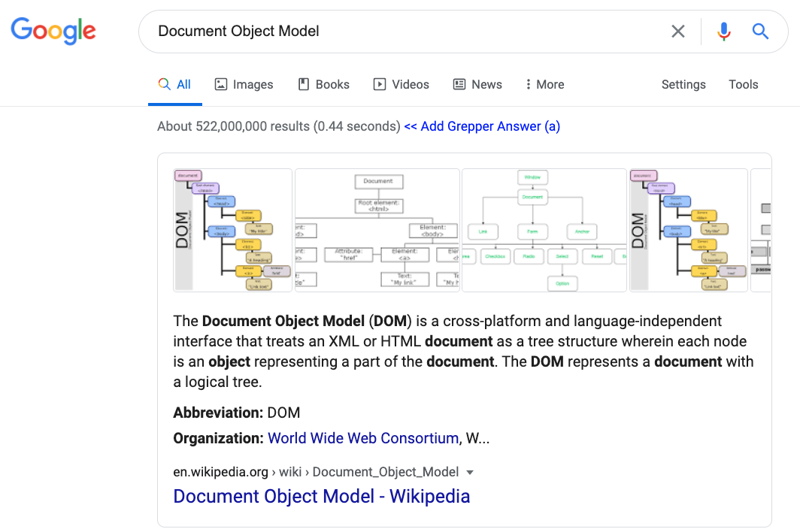Click the results count text
This screenshot has width=800, height=532.
pyautogui.click(x=278, y=126)
